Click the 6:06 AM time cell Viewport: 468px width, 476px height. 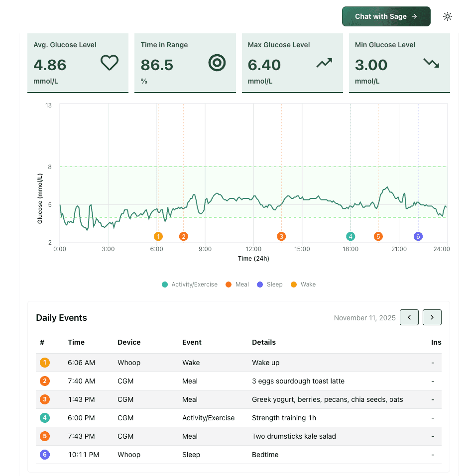(x=81, y=363)
